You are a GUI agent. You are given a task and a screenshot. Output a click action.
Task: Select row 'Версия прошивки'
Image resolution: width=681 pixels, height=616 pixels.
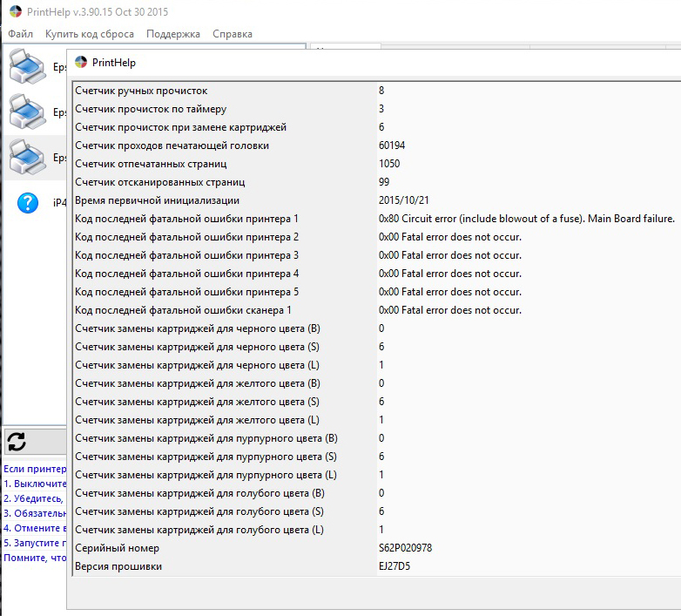pos(376,566)
